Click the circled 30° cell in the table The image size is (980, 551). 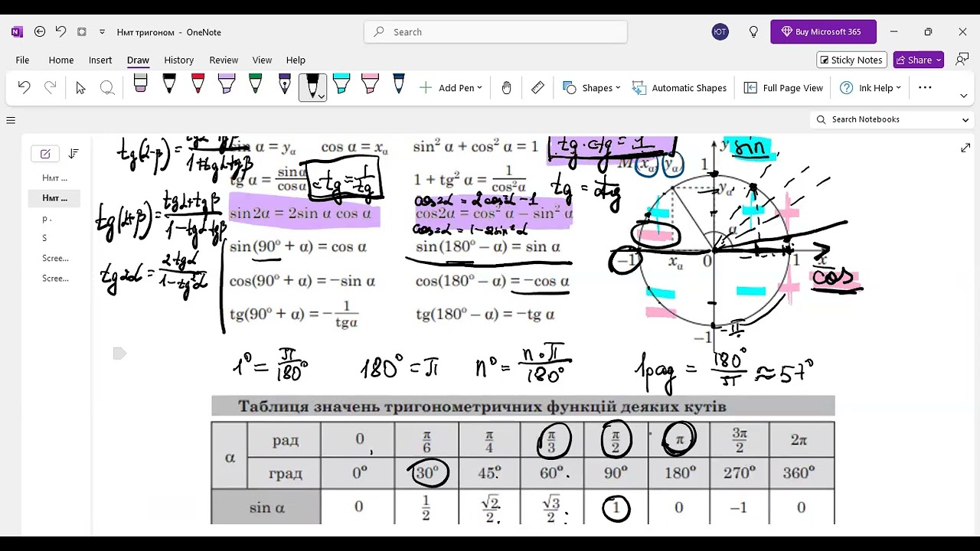[x=427, y=473]
